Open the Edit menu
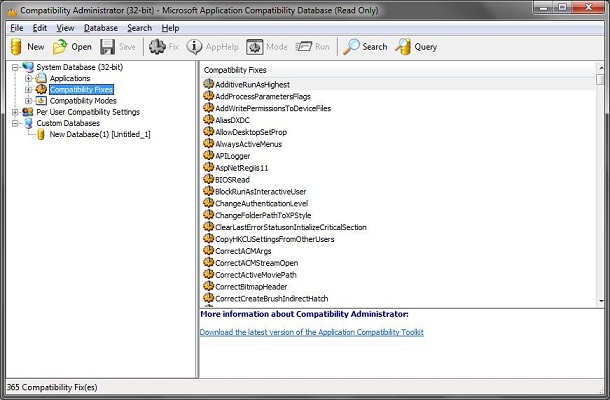Viewport: 610px width, 400px height. [40, 28]
